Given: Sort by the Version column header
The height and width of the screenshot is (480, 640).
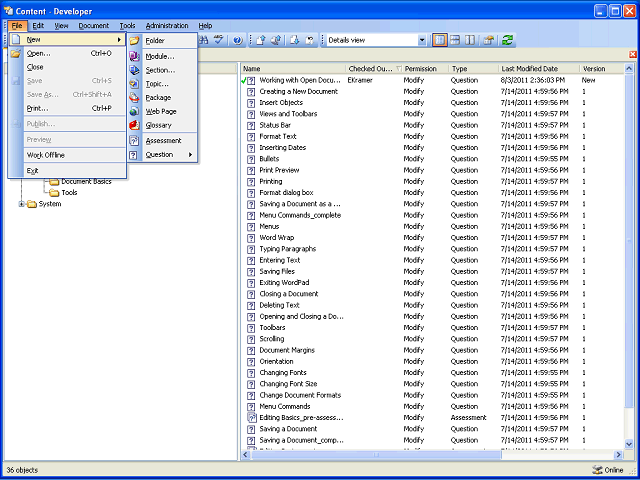Looking at the screenshot, I should click(602, 69).
